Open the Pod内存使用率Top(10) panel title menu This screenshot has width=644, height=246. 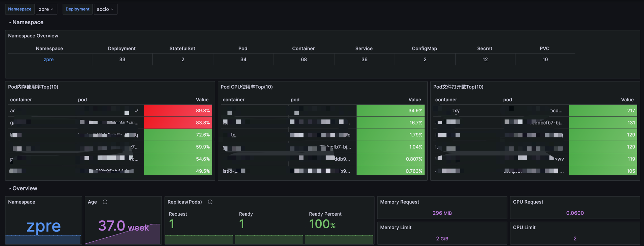(x=33, y=87)
